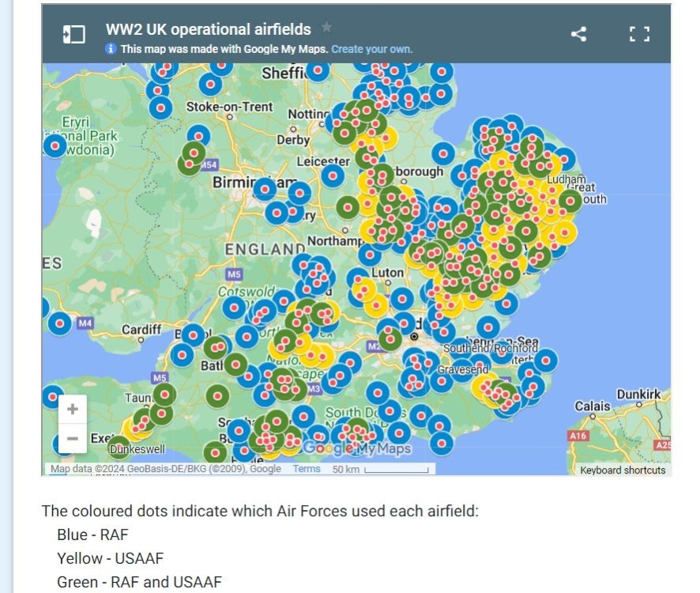The width and height of the screenshot is (700, 593).
Task: Click the A16 road shield near Calais
Action: pos(578,436)
